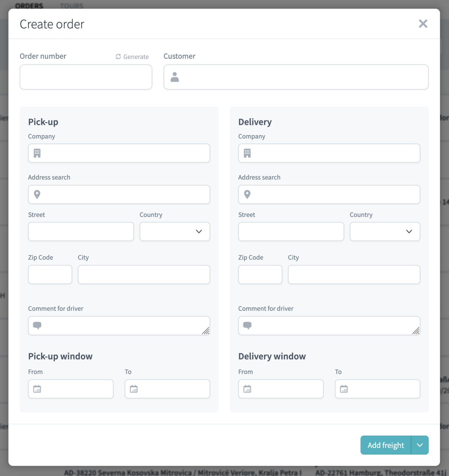This screenshot has width=449, height=476.
Task: Click the speech bubble in Pick-up driver comment
Action: 37,325
